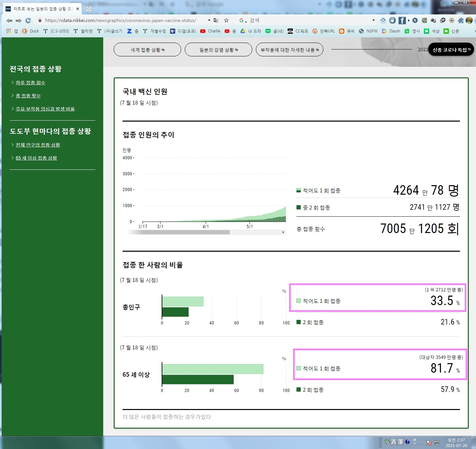Bookmark page with the star icon

point(226,20)
